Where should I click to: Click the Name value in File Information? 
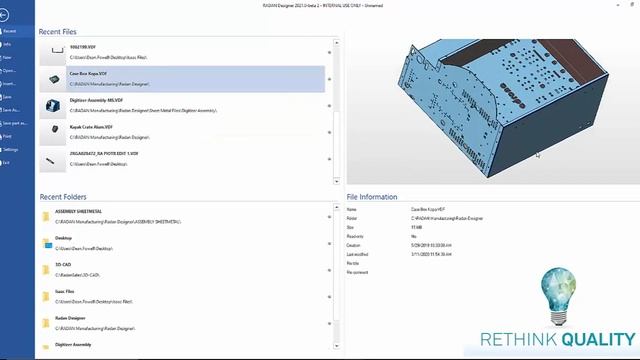click(428, 209)
